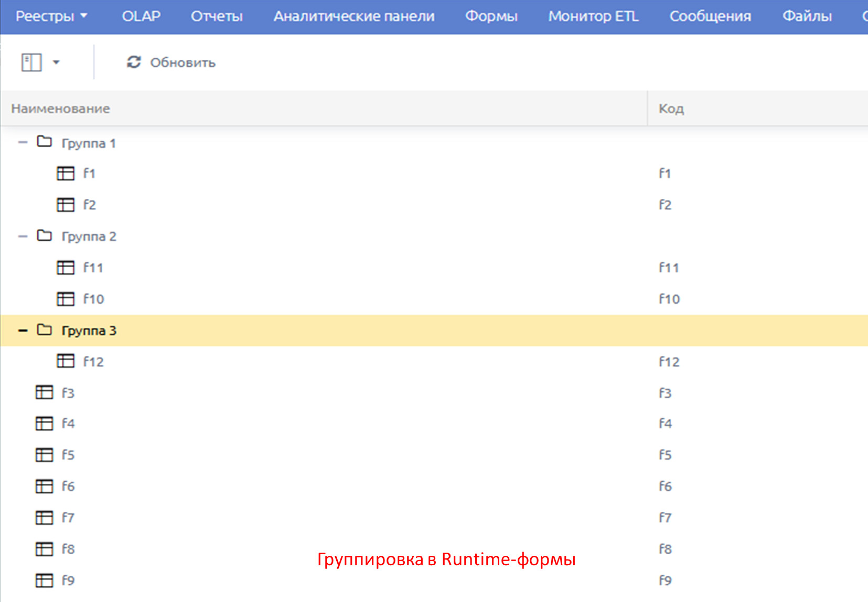Click the Группа 2 folder icon
The width and height of the screenshot is (868, 602).
(45, 236)
